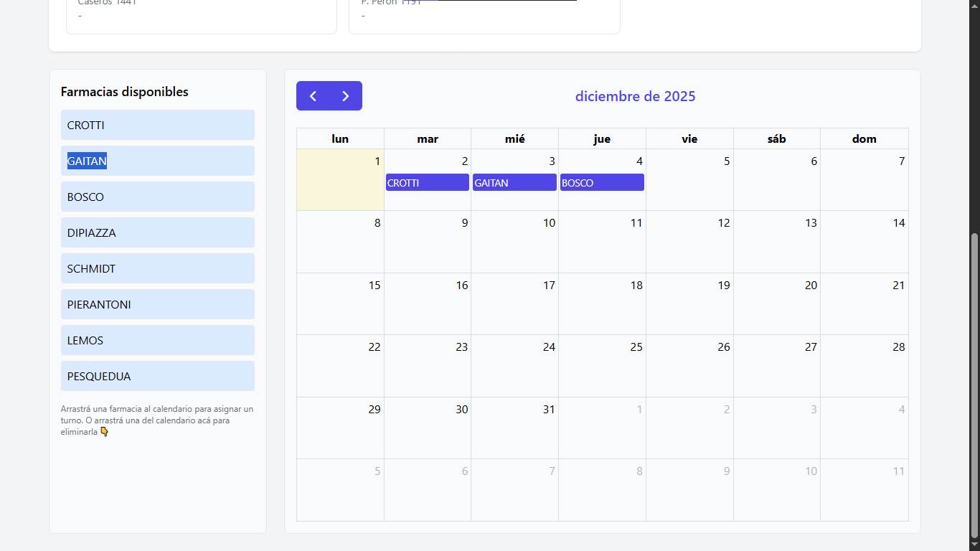
Task: Click the page vertical scrollbar thumb
Action: [x=974, y=386]
